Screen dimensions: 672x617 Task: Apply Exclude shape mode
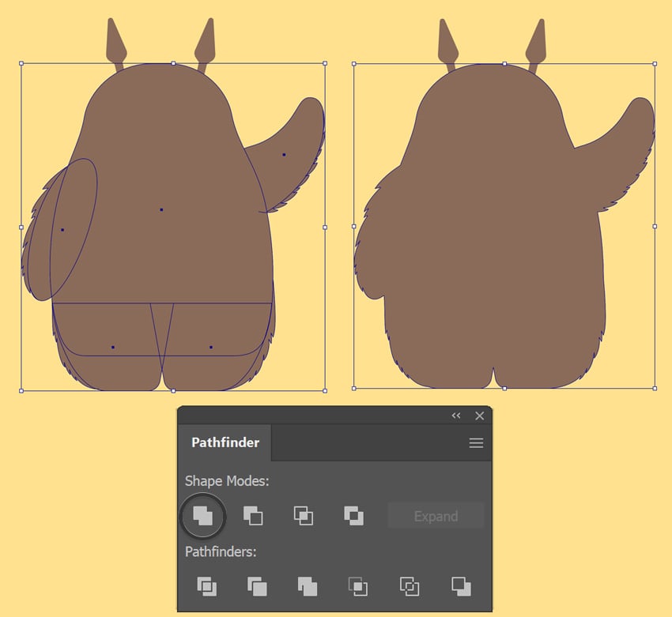click(354, 516)
